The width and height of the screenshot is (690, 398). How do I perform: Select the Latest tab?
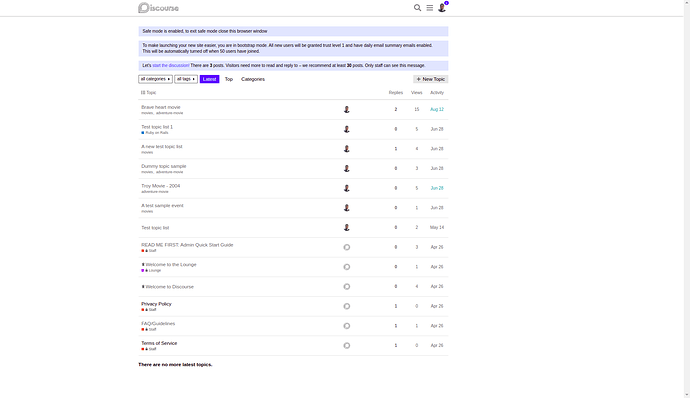point(209,79)
